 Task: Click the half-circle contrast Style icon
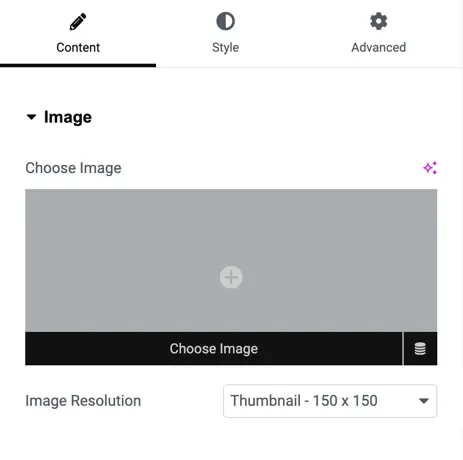coord(225,21)
